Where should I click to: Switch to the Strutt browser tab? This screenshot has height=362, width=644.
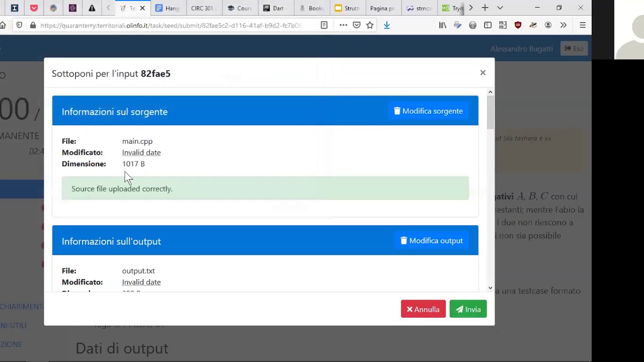347,8
